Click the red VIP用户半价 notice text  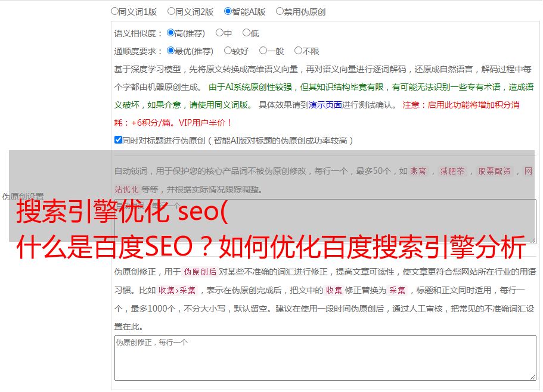[206, 123]
